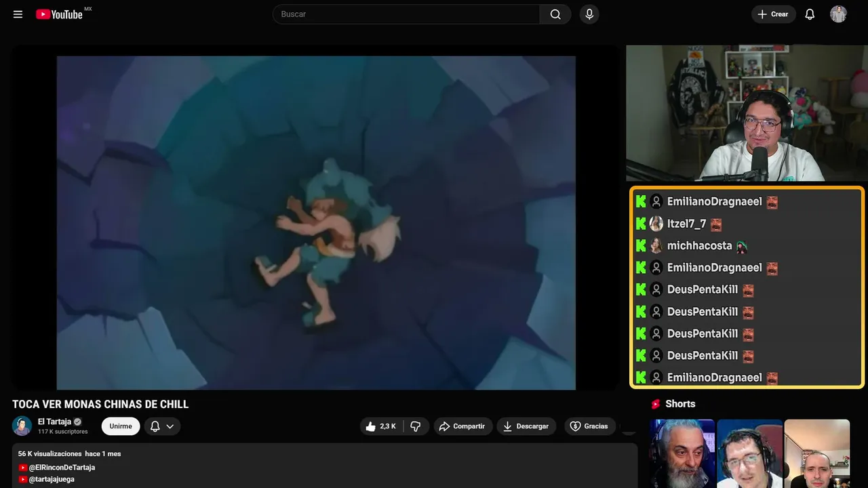Open the @tartajajuega link
Viewport: 868px width, 488px height.
tap(52, 479)
